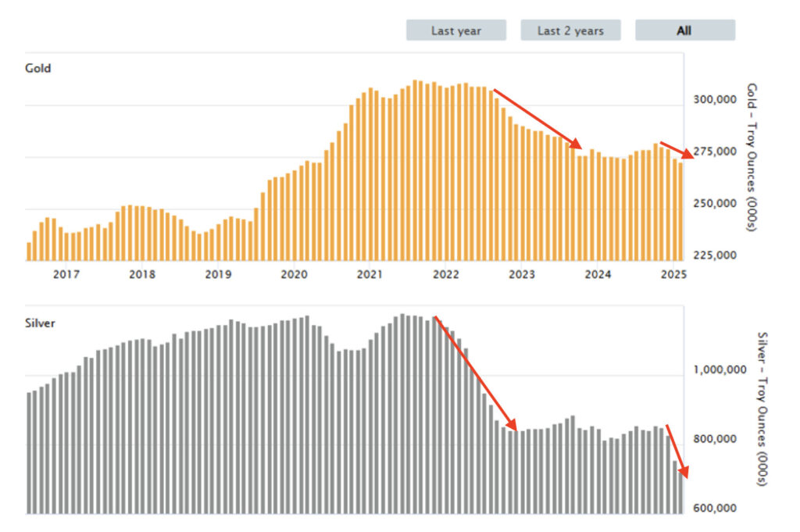Click the 'Last year' range button
Viewport: 800px width, 532px height.
click(x=456, y=30)
